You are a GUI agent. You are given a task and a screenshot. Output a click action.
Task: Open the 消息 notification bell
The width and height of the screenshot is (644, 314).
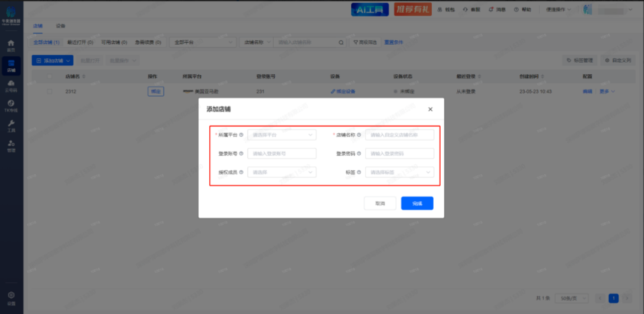(497, 10)
